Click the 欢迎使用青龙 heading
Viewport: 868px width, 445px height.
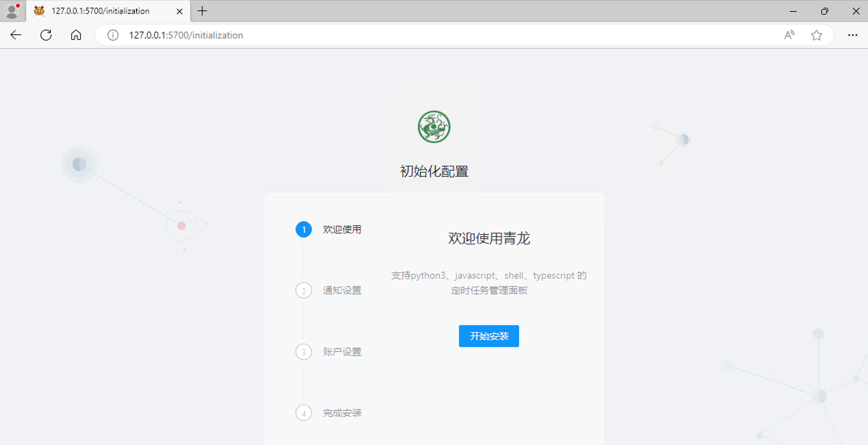489,238
